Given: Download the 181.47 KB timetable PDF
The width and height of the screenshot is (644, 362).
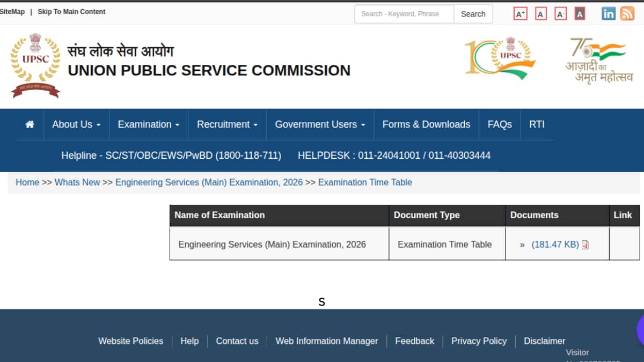Looking at the screenshot, I should click(x=555, y=245).
